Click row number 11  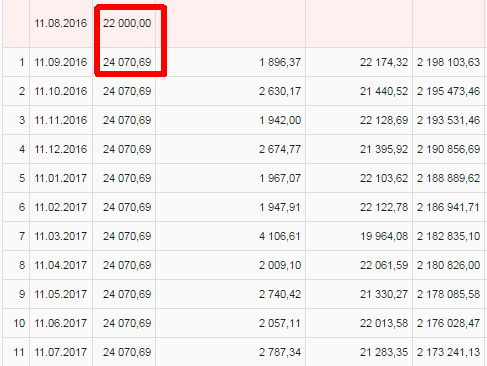click(19, 352)
